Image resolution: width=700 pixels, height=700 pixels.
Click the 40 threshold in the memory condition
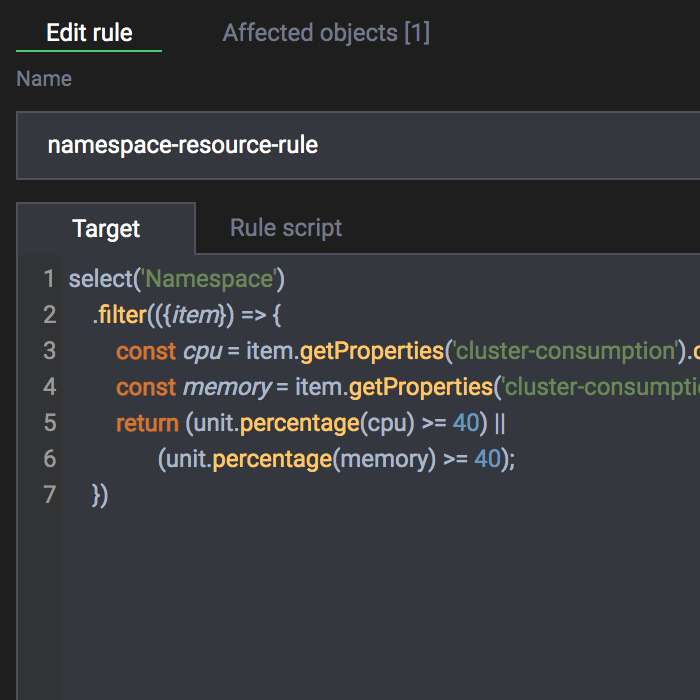coord(487,459)
